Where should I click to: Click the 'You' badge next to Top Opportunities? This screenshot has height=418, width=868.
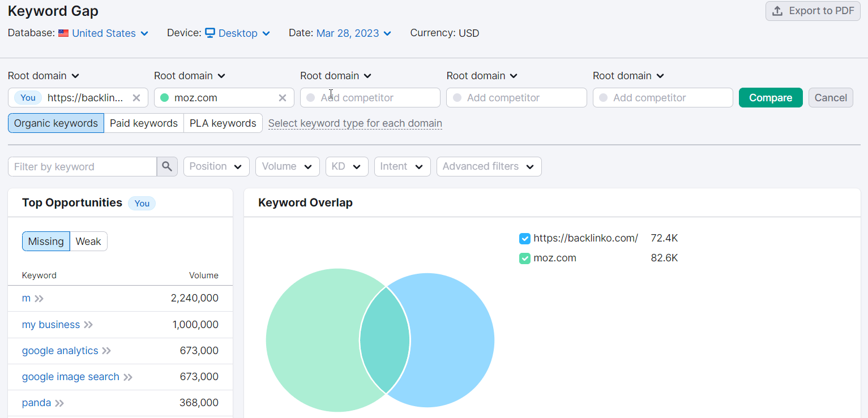pyautogui.click(x=142, y=204)
